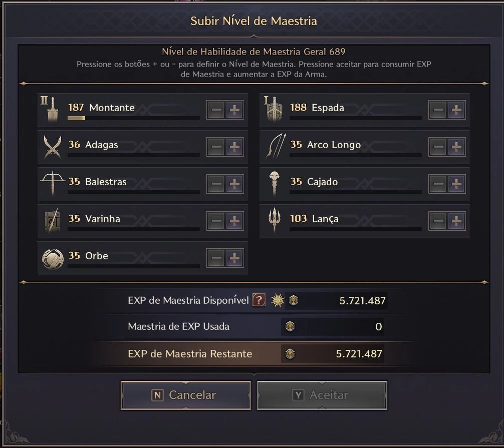
Task: Click the Montante mastery progress bar
Action: click(x=133, y=119)
